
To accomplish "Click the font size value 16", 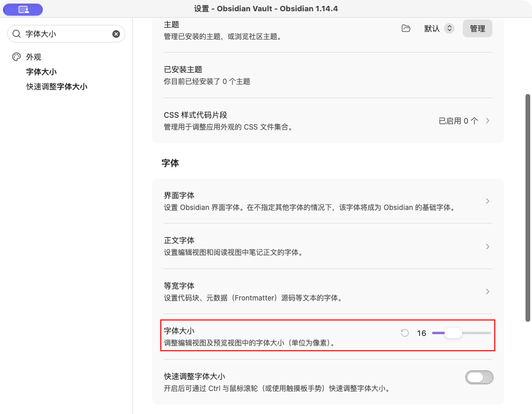I will pyautogui.click(x=421, y=333).
